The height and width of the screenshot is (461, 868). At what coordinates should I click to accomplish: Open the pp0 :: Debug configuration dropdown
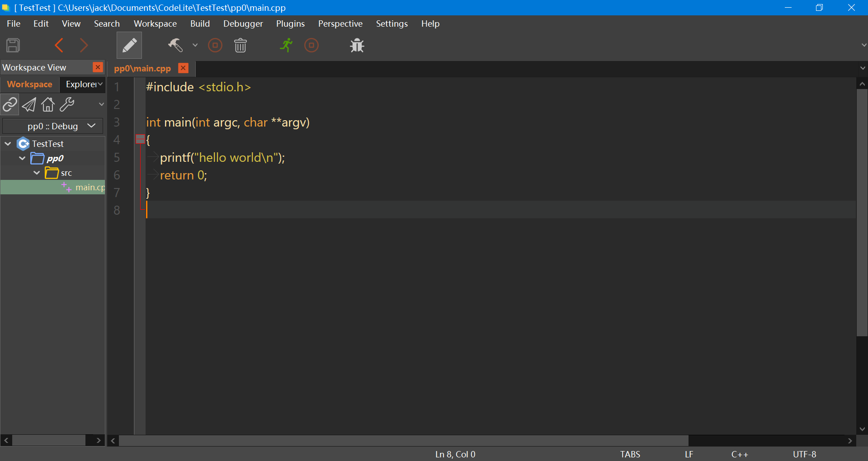click(x=52, y=126)
